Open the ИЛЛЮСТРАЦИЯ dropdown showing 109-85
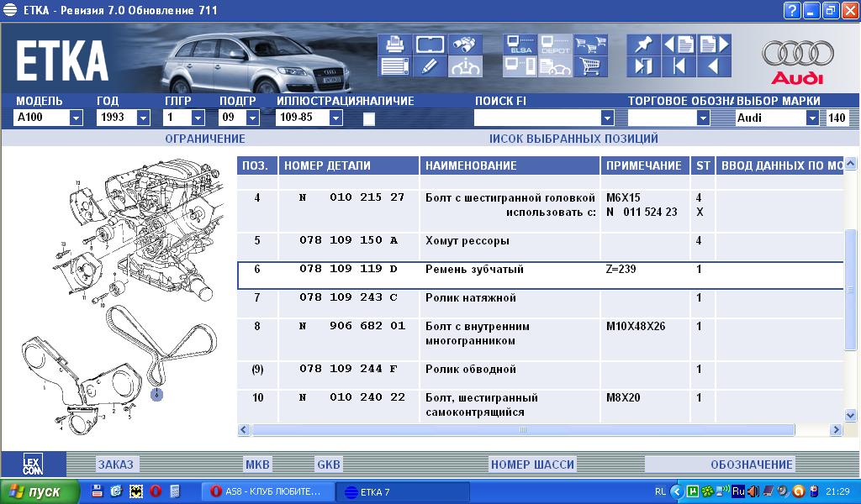 (335, 118)
